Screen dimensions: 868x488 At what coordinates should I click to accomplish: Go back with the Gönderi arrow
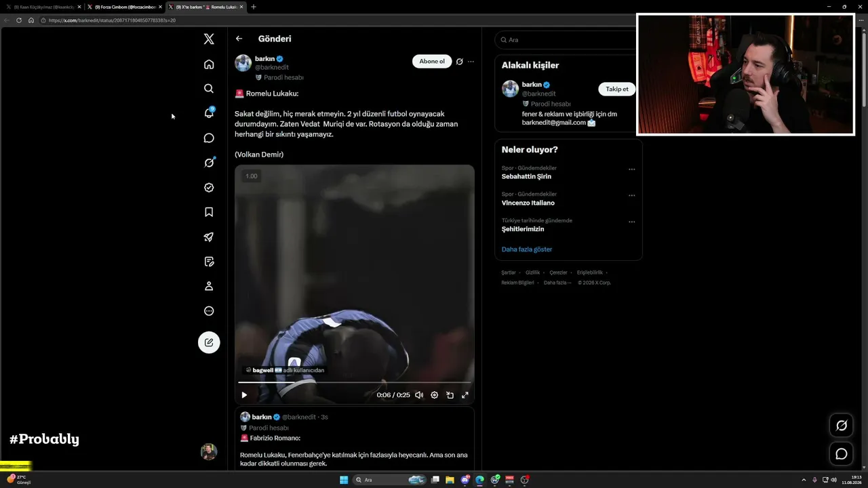tap(239, 39)
